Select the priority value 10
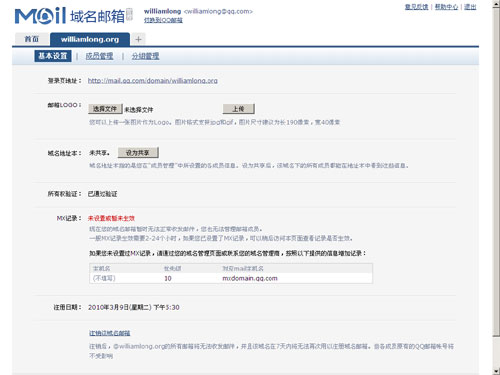This screenshot has width=500, height=375. point(168,278)
